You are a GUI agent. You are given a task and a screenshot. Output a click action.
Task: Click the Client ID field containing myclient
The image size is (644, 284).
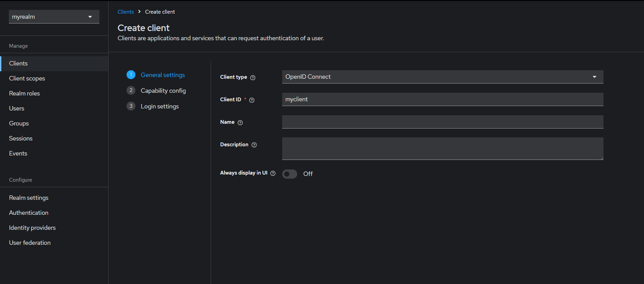click(442, 99)
